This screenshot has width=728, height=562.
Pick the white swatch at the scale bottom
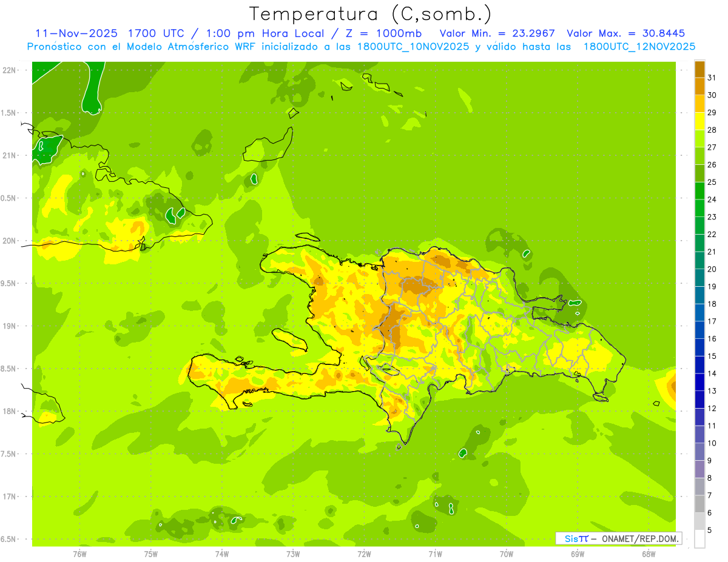(x=699, y=538)
